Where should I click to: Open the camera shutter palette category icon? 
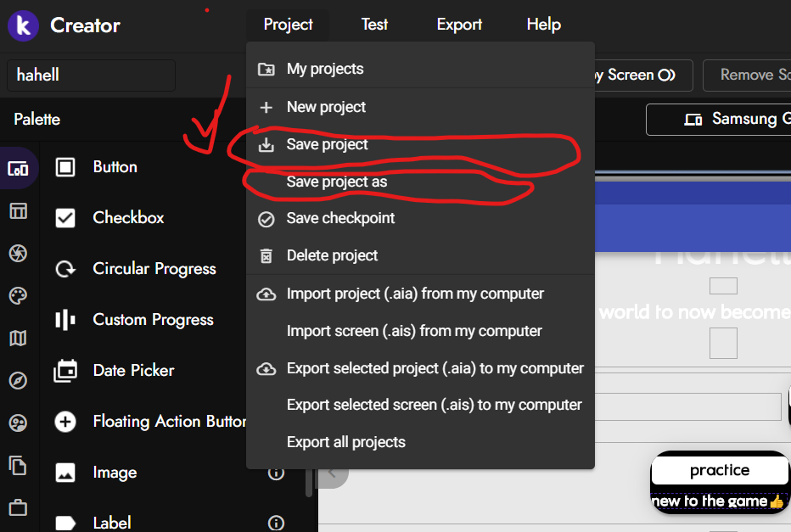tap(18, 253)
